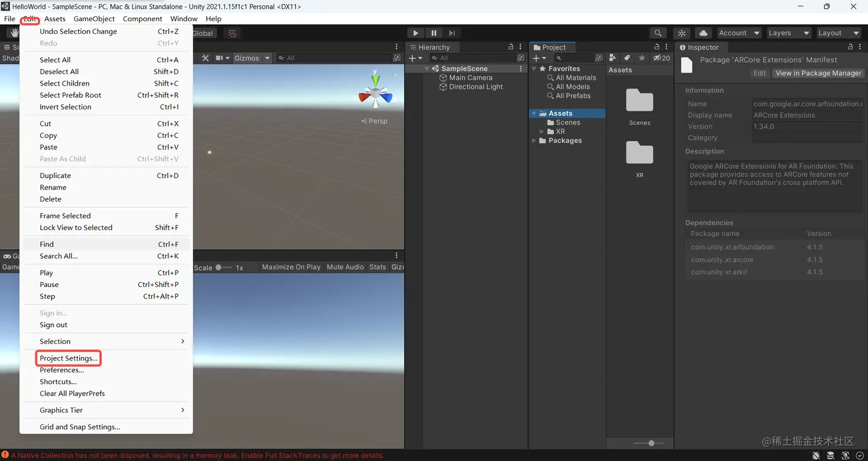Collapse the Favorites foldout
Screen dimensions: 868x461
535,69
